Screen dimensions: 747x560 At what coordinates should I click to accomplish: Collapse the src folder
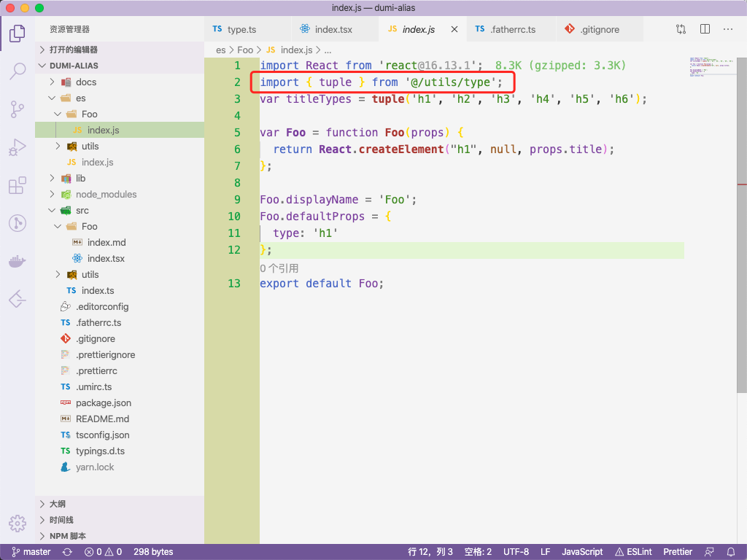pos(120,211)
